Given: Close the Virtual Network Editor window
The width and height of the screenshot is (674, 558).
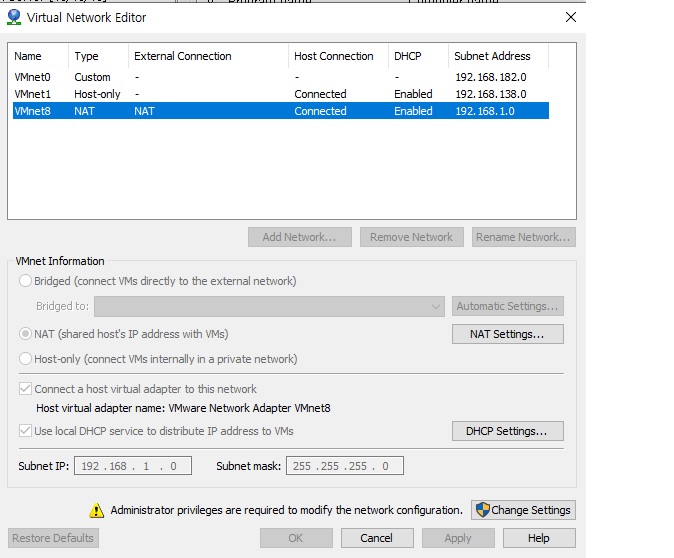Looking at the screenshot, I should click(571, 17).
